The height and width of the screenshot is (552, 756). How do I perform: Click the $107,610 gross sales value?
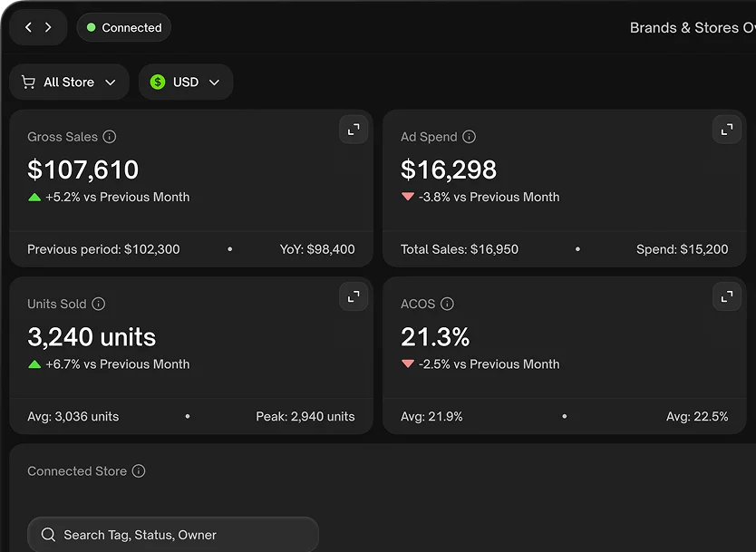click(x=82, y=169)
